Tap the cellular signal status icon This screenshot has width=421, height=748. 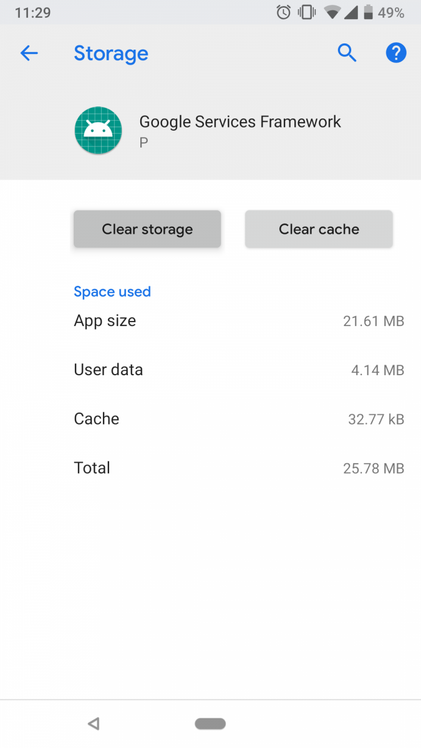[351, 13]
